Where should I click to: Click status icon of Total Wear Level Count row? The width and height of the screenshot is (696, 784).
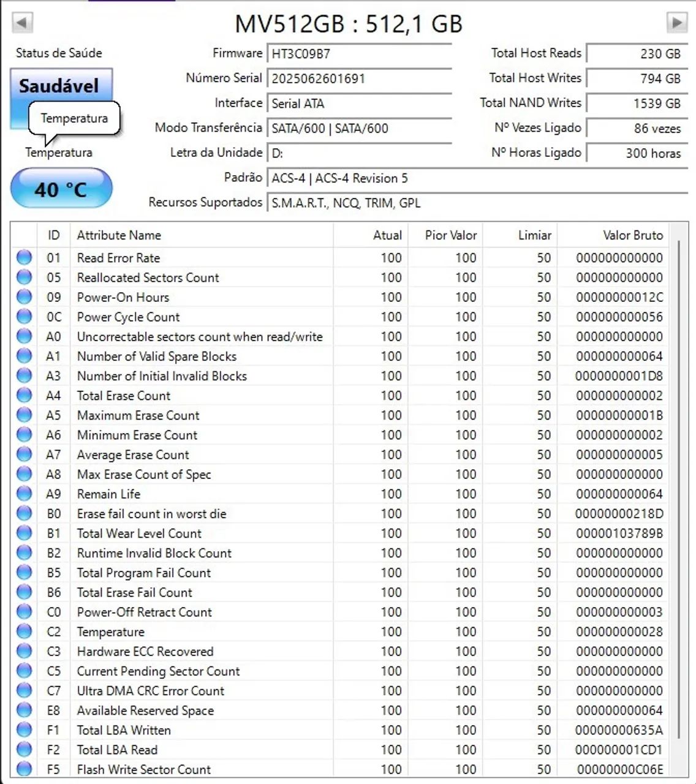(x=24, y=533)
